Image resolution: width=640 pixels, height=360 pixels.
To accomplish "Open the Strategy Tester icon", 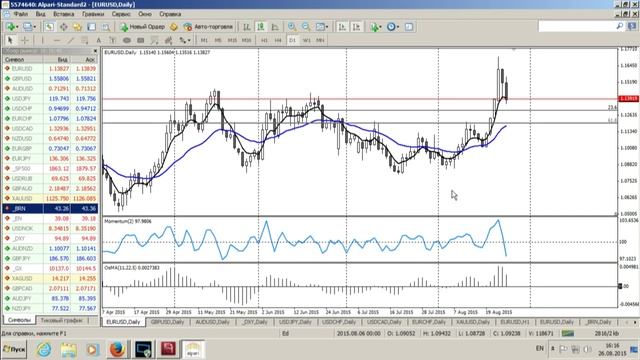I will pos(106,27).
